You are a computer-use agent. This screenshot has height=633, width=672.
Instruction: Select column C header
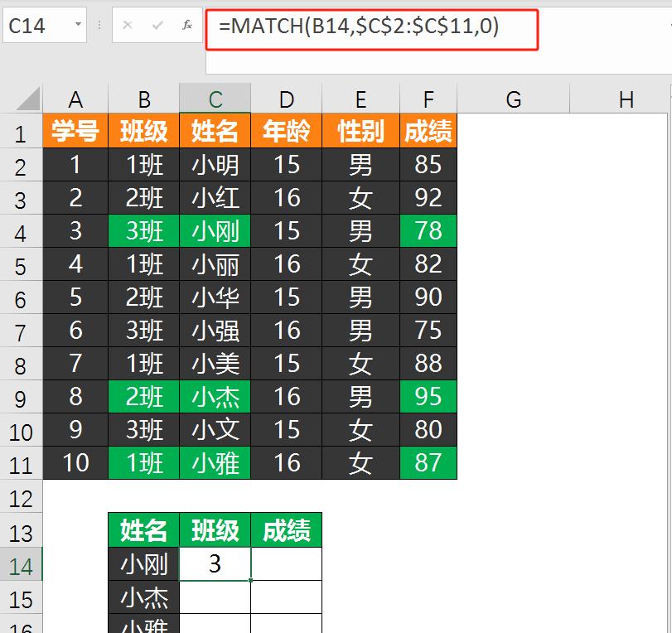click(215, 99)
